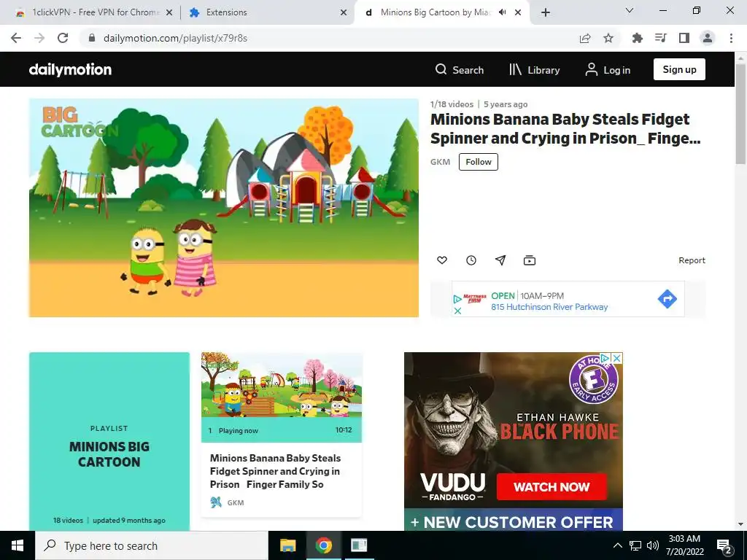This screenshot has width=747, height=560.
Task: Open the Minions Banana Baby video title
Action: (x=565, y=128)
